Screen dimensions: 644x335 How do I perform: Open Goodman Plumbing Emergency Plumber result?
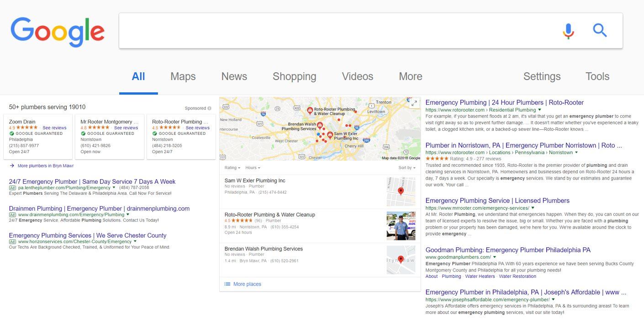coord(508,250)
